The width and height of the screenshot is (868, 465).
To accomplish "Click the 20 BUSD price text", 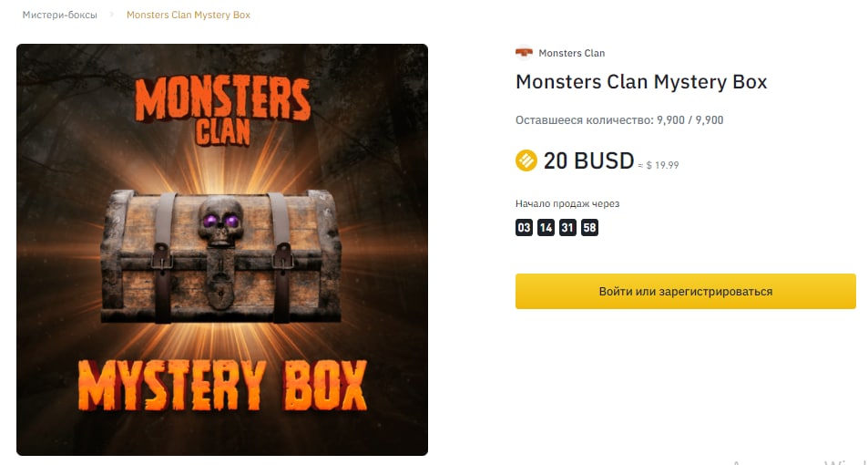I will 588,161.
